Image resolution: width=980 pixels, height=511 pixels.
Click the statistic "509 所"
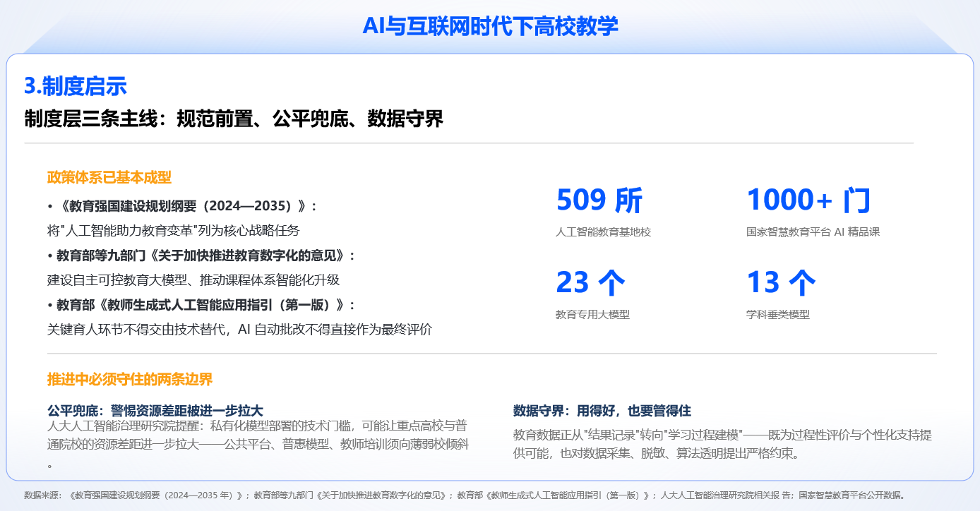[x=599, y=200]
